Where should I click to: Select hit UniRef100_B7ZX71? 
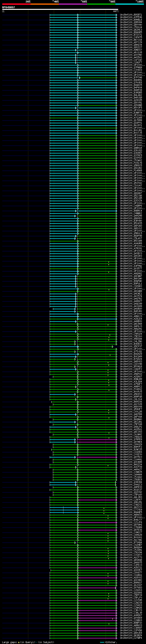tap(131, 35)
